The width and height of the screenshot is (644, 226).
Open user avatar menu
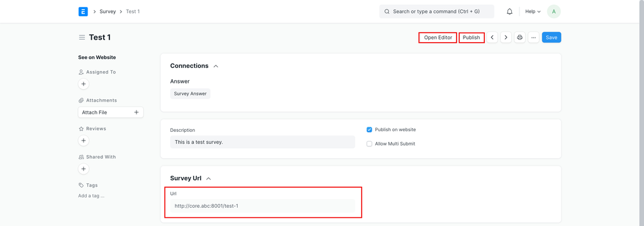553,11
